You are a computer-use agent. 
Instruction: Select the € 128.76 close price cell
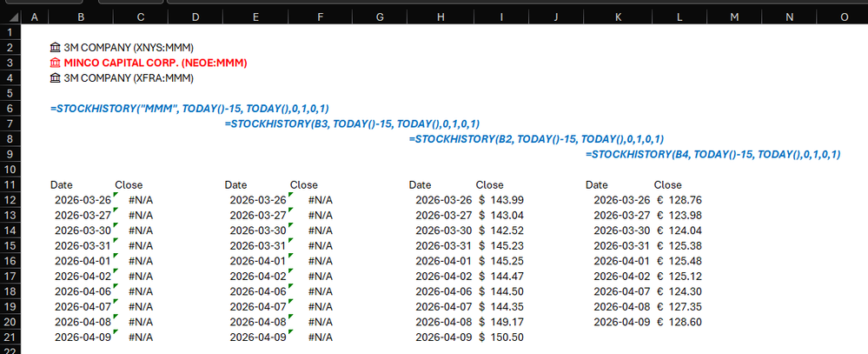pos(679,200)
